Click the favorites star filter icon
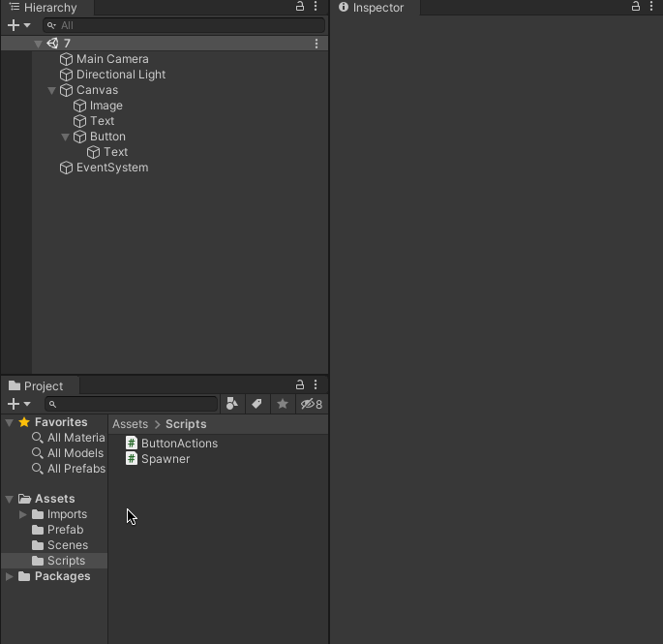 [282, 404]
